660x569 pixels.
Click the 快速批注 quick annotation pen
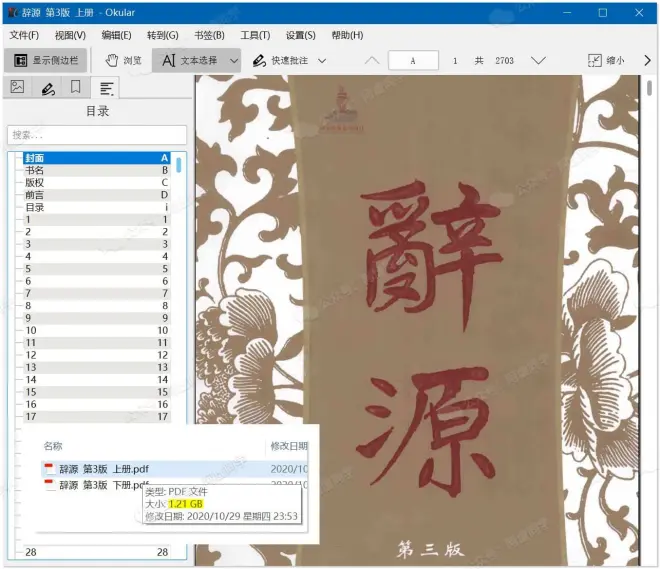(x=280, y=61)
